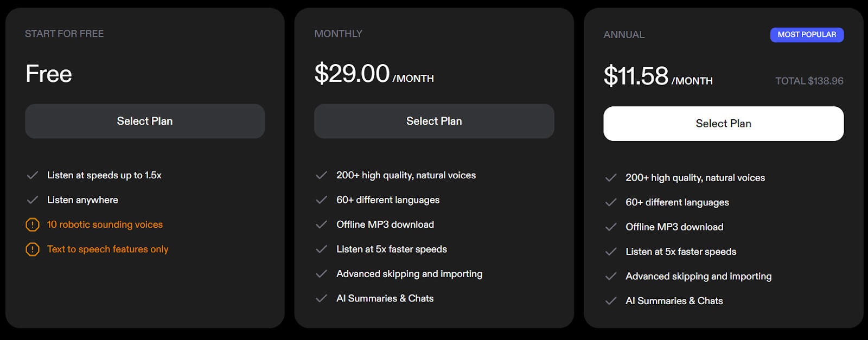Click checkmark beside Listen at speeds up to 1.5x
The height and width of the screenshot is (340, 868).
click(x=33, y=175)
